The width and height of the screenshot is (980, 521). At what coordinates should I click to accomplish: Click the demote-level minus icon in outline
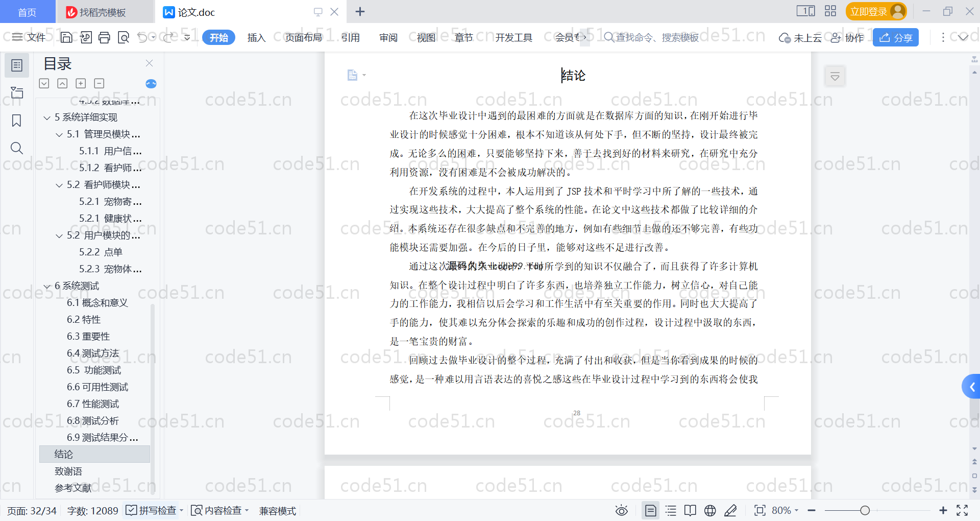pyautogui.click(x=99, y=83)
